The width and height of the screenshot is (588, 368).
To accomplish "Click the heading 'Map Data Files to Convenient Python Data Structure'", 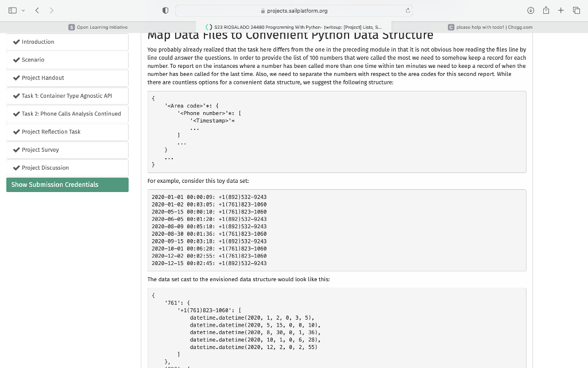I will pos(290,36).
